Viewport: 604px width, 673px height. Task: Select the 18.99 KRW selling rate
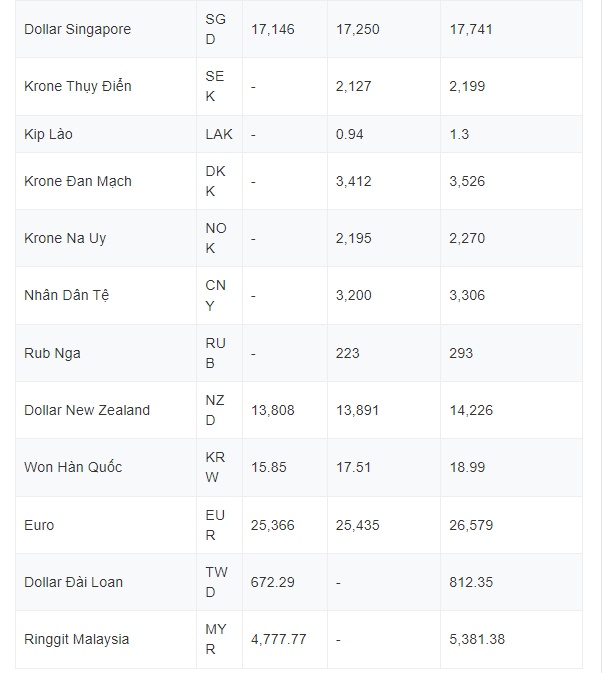point(467,467)
